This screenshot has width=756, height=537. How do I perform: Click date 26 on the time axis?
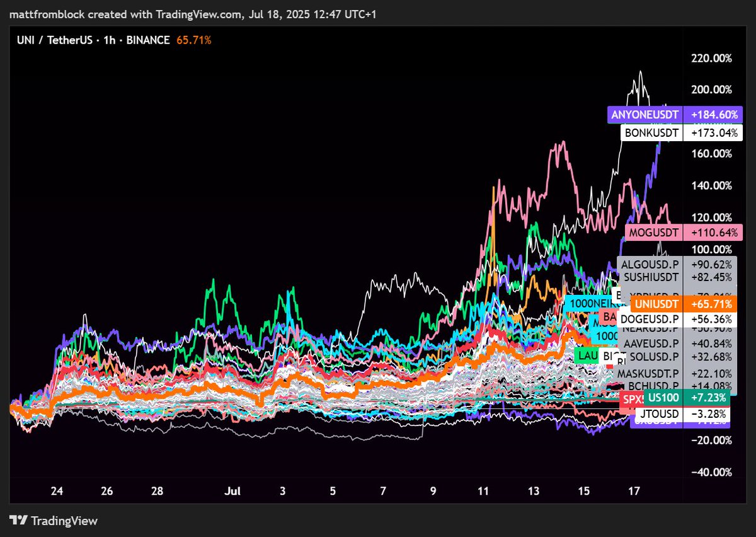click(x=107, y=491)
